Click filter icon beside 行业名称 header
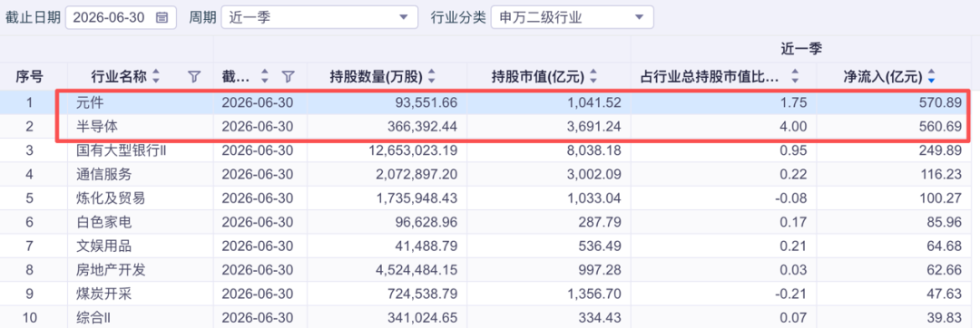The image size is (980, 328). coord(194,77)
